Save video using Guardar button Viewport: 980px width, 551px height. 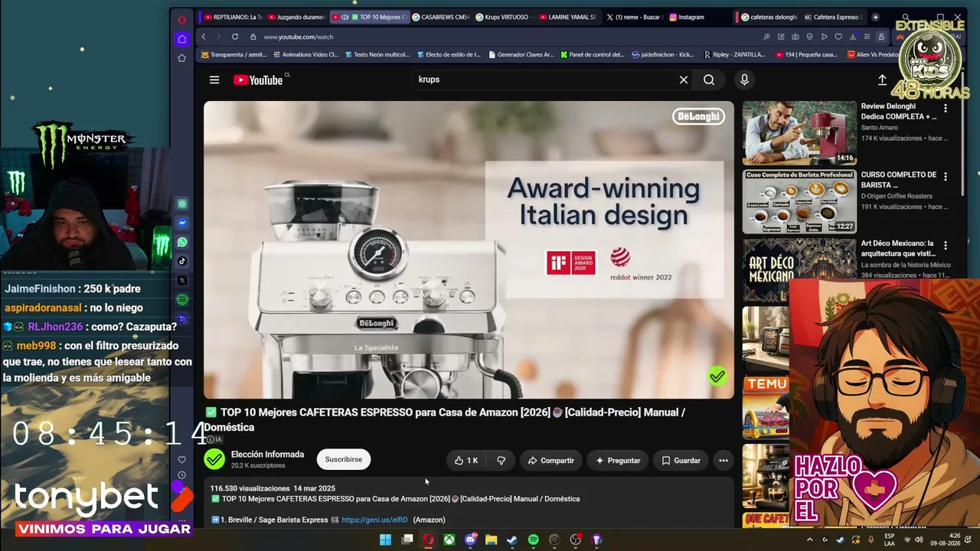tap(681, 460)
